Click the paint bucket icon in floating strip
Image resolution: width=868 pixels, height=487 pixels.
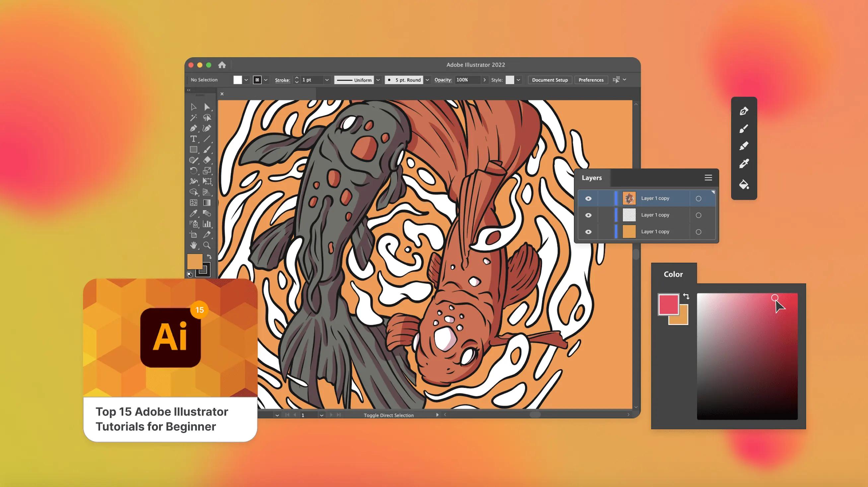point(744,184)
